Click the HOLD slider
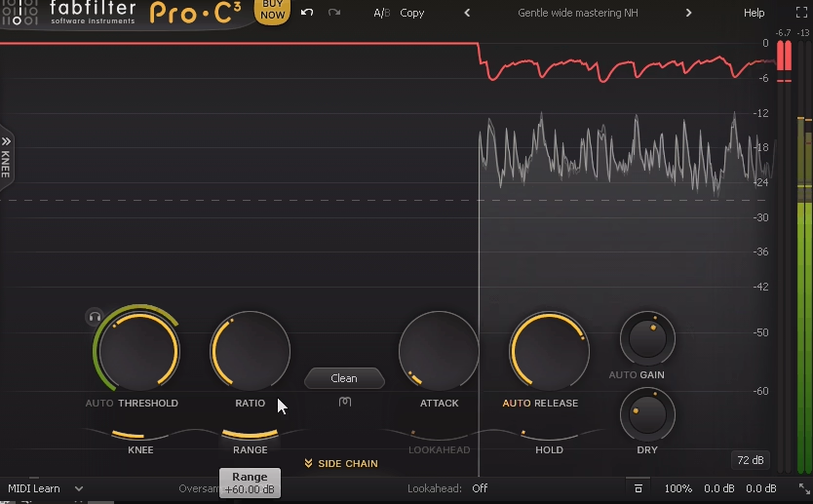This screenshot has height=504, width=813. 549,435
